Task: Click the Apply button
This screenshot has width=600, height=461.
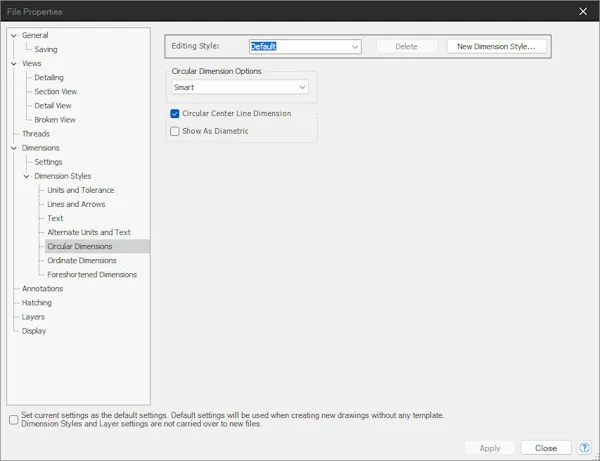Action: [490, 448]
